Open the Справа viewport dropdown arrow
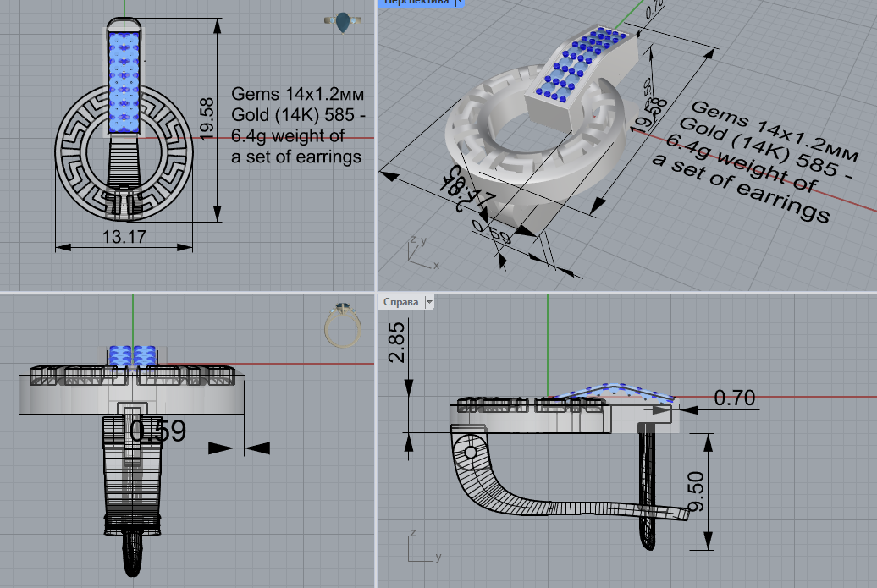Image resolution: width=877 pixels, height=588 pixels. (429, 302)
